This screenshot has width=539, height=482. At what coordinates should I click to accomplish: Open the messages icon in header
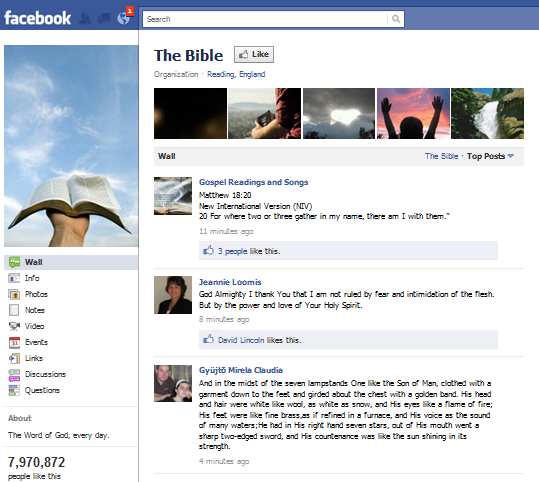(x=104, y=18)
